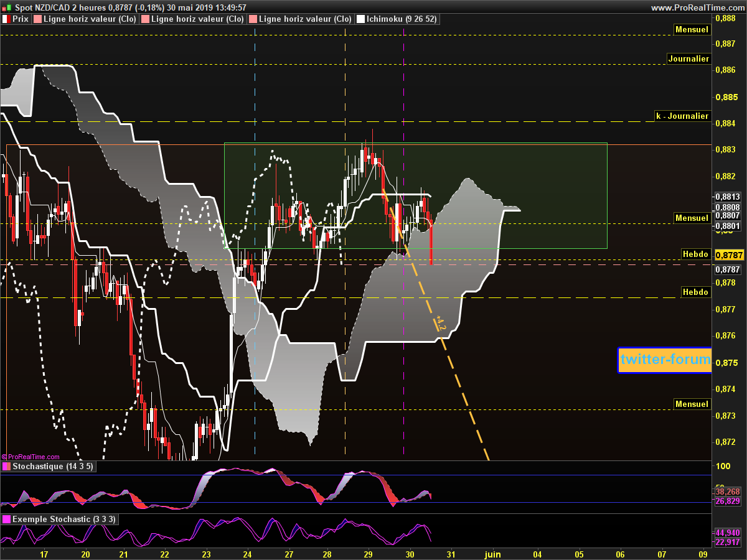Click the Hebdo label beside orange price tag
Screen dimensions: 747x560
coord(695,254)
